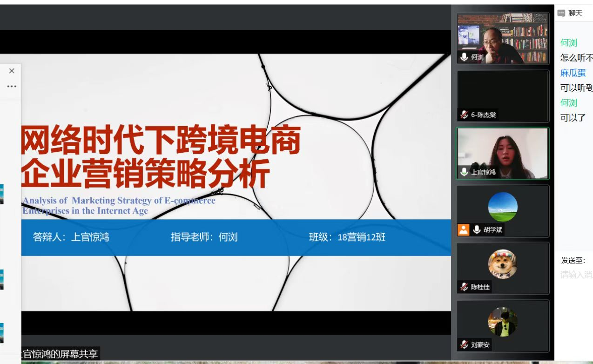The width and height of the screenshot is (593, 364).
Task: Click the 屏幕共享 label under the slide
Action: (60, 353)
